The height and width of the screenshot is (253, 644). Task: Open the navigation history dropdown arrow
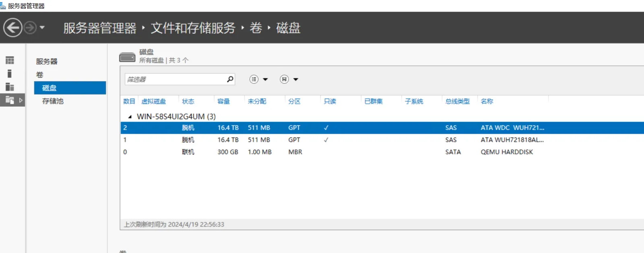tap(42, 28)
